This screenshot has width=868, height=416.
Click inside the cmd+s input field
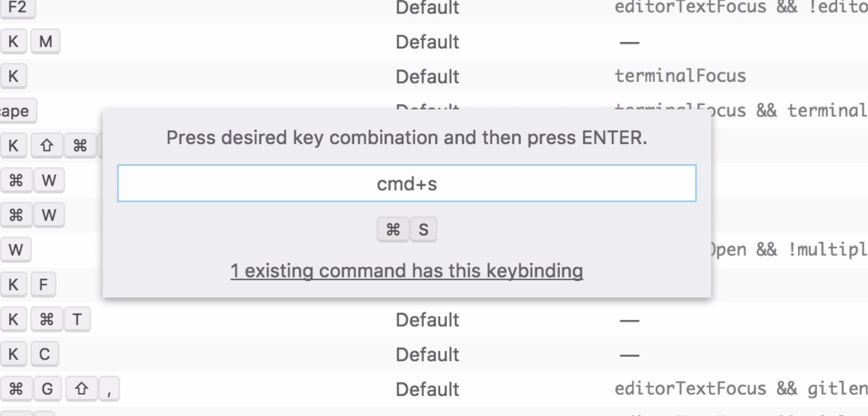click(407, 183)
